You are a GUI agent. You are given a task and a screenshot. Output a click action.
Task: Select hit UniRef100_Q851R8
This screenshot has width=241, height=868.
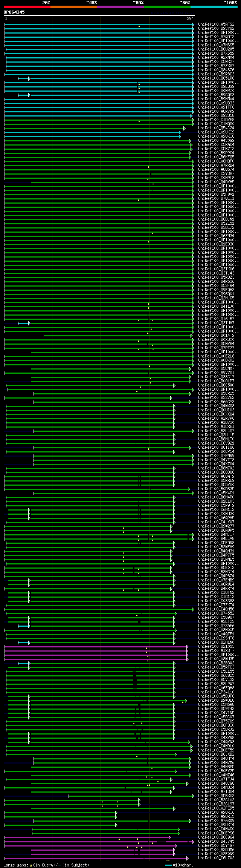[x=216, y=78]
